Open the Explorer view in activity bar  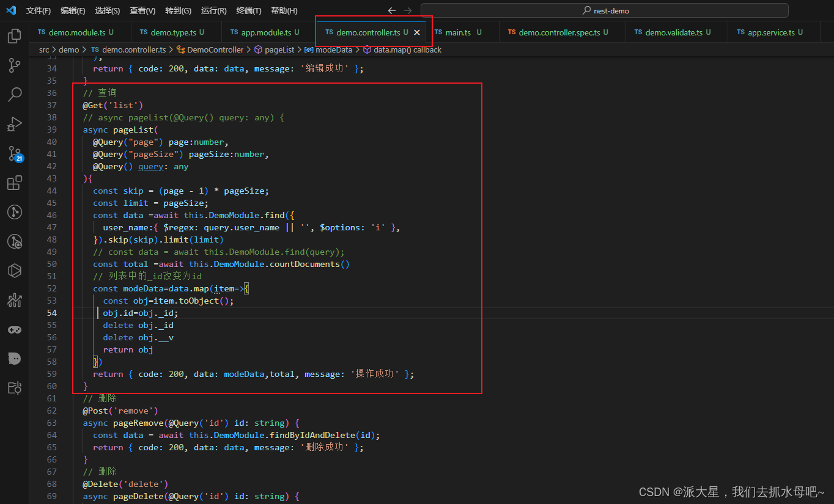[x=15, y=36]
